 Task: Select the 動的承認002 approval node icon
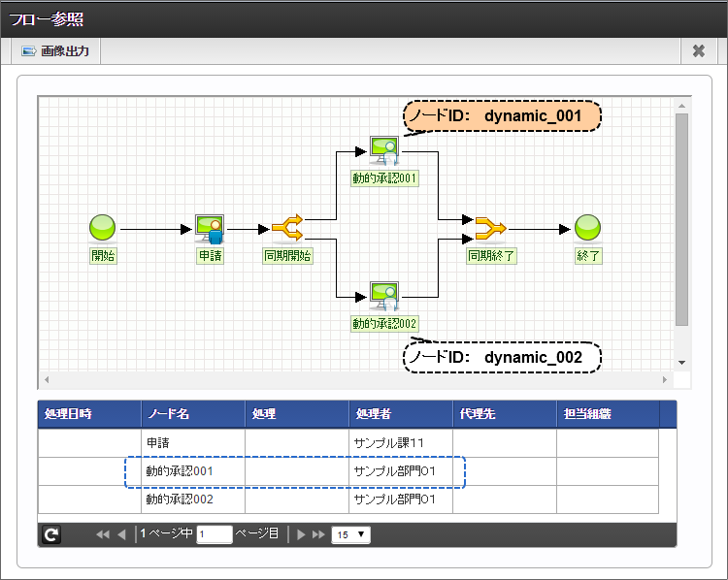pyautogui.click(x=384, y=296)
